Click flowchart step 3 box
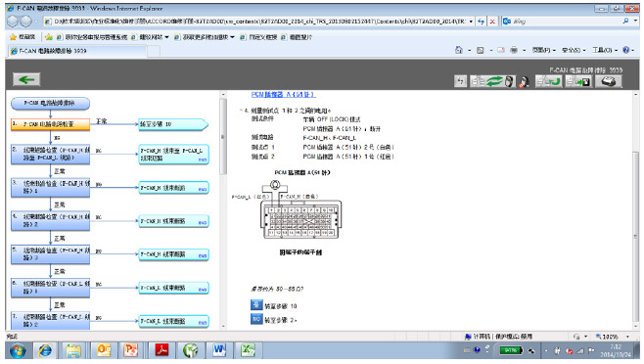 [51, 187]
